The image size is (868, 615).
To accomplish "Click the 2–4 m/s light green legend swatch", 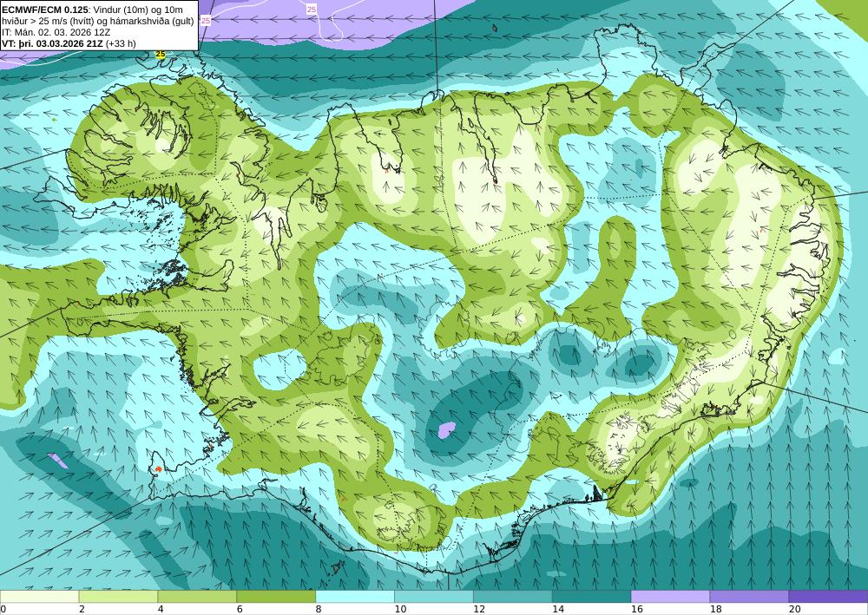I will coord(118,596).
